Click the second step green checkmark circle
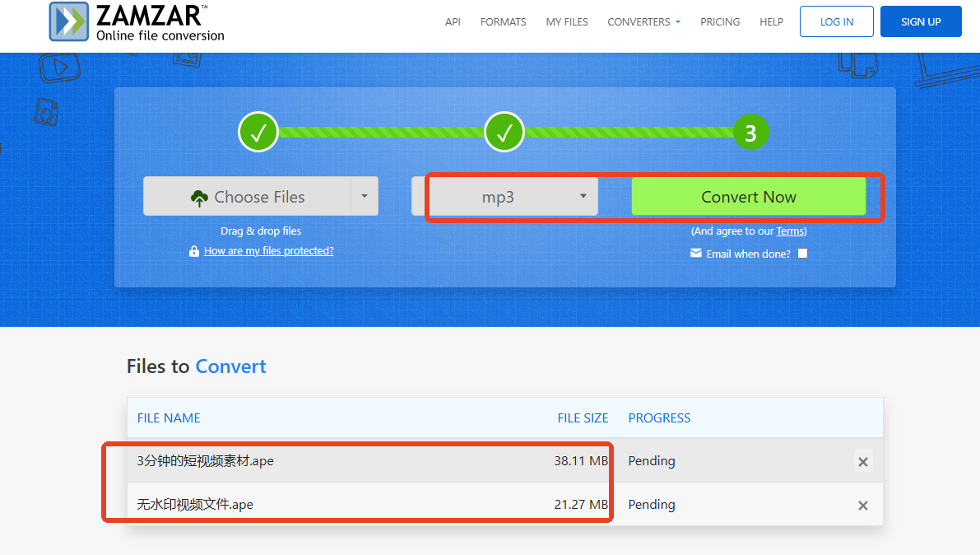Image resolution: width=980 pixels, height=555 pixels. 504,132
